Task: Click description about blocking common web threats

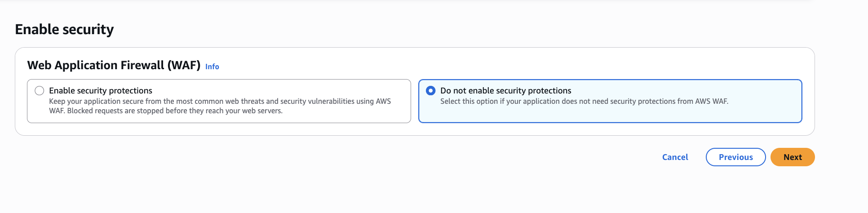Action: point(220,102)
